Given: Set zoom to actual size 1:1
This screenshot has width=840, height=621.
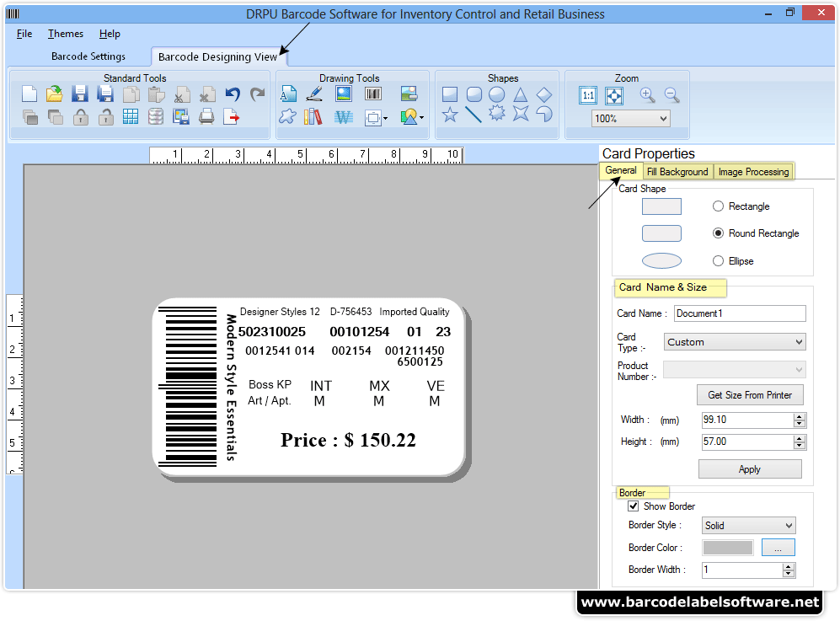Looking at the screenshot, I should pos(588,96).
